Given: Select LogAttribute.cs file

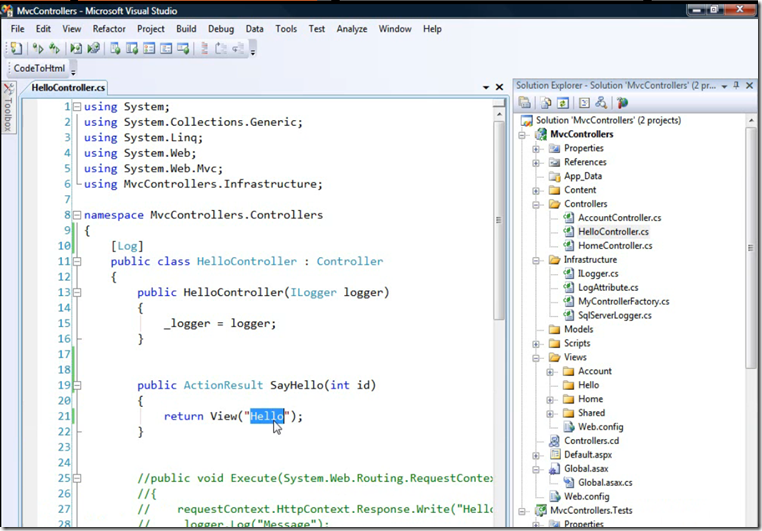Looking at the screenshot, I should pyautogui.click(x=608, y=288).
